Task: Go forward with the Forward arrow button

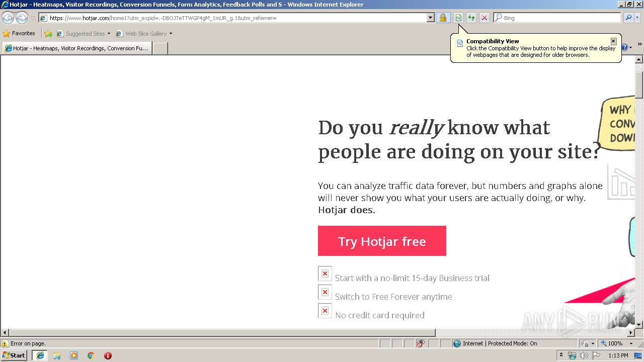Action: pyautogui.click(x=22, y=18)
